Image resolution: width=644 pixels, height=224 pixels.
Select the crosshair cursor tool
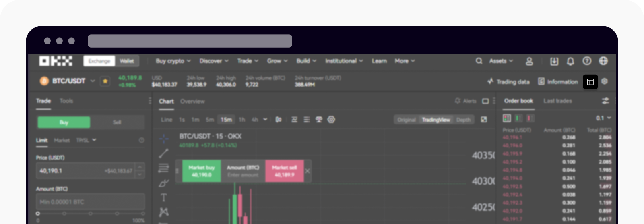tap(164, 139)
